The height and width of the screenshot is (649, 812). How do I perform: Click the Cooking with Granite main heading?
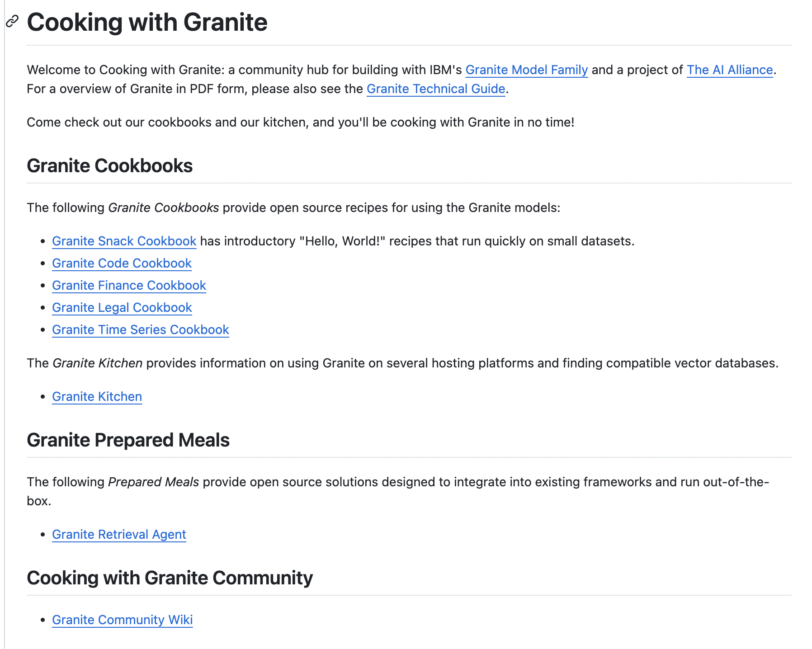click(x=147, y=22)
